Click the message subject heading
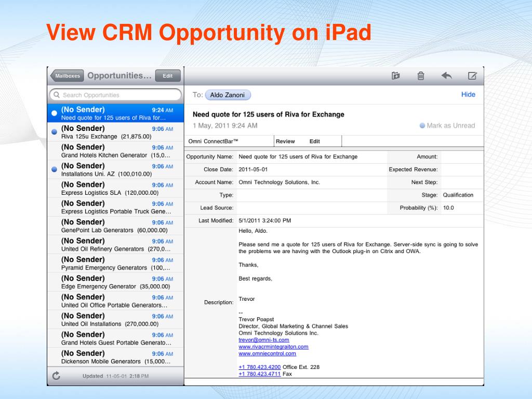Viewport: 532px width, 399px height. pyautogui.click(x=269, y=114)
